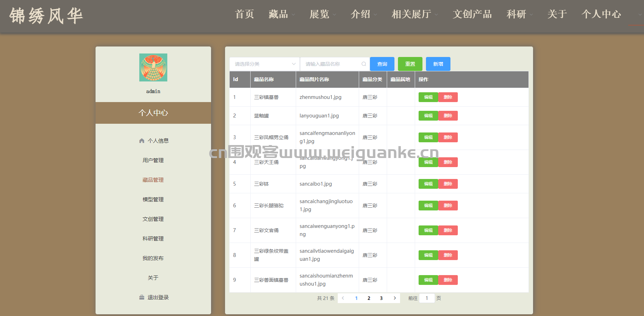Focus the 请输入藏品名称 search field
Viewport: 644px width, 316px height.
coord(331,64)
